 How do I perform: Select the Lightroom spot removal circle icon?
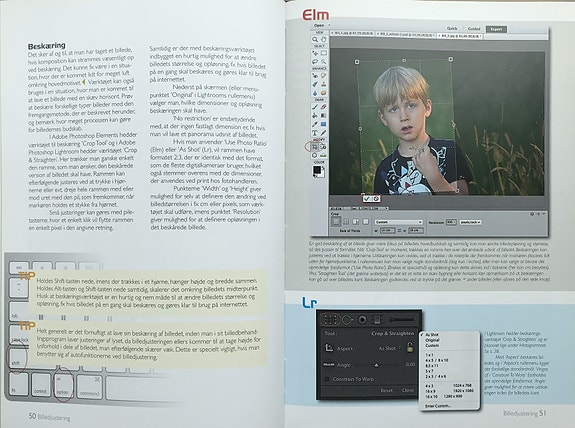click(x=347, y=320)
